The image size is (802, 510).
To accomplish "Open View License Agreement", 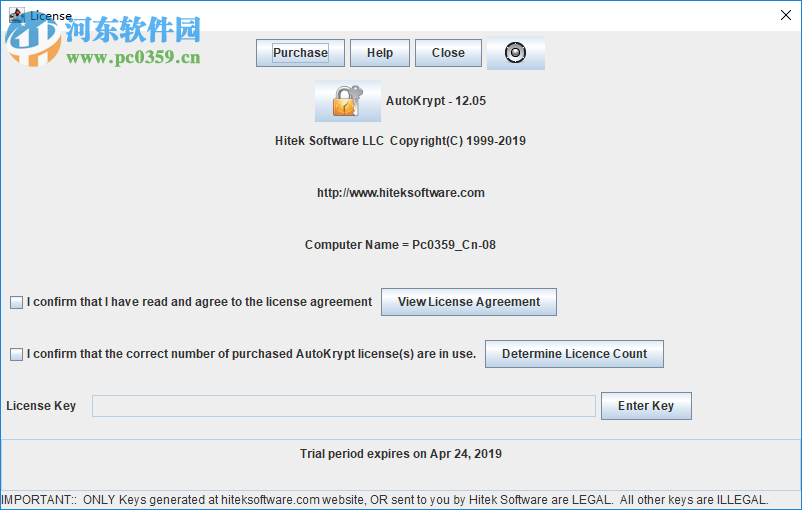I will click(469, 302).
